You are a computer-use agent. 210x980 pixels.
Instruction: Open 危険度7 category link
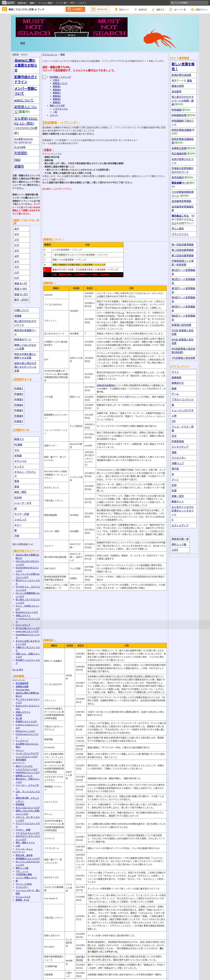pos(19,421)
